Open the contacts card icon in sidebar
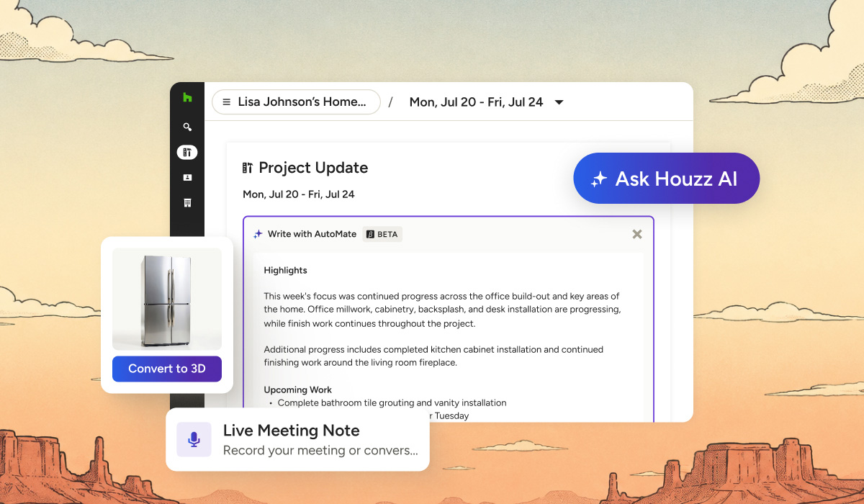The height and width of the screenshot is (504, 864). pyautogui.click(x=187, y=177)
